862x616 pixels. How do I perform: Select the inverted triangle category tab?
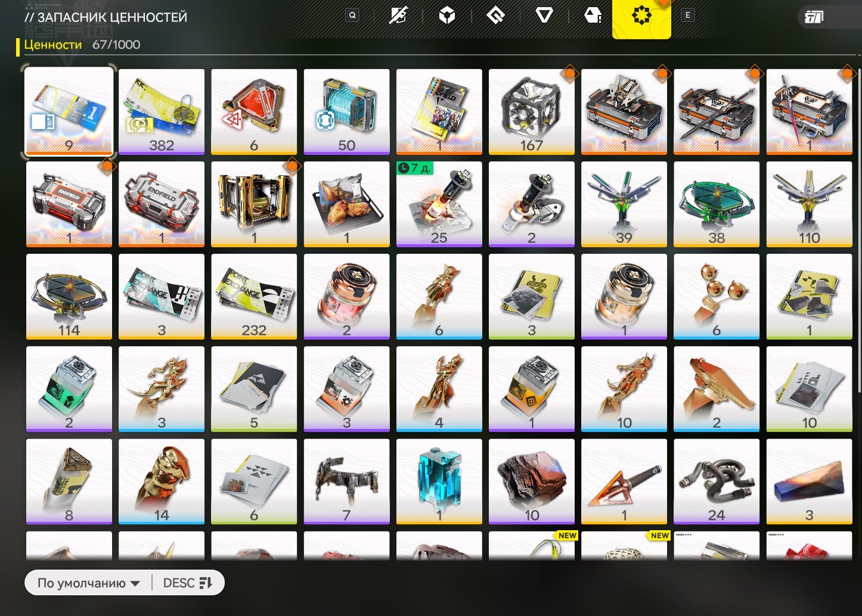(x=544, y=16)
